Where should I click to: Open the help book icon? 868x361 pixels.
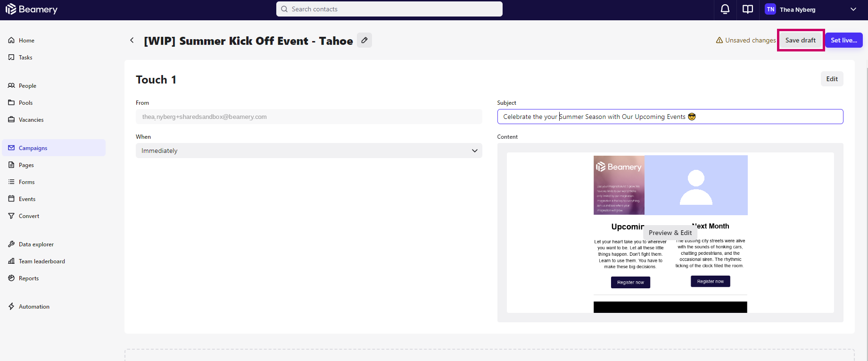click(x=748, y=9)
